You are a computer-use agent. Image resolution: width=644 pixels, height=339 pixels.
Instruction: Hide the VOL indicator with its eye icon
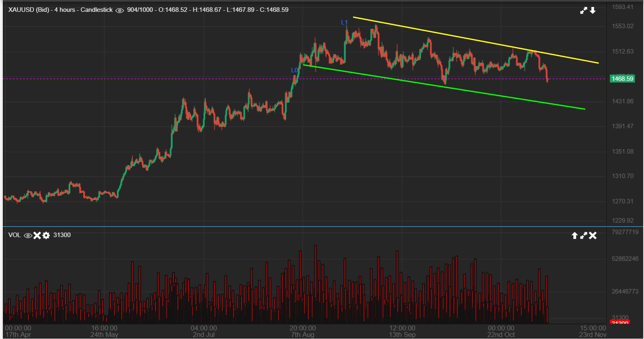[x=28, y=235]
